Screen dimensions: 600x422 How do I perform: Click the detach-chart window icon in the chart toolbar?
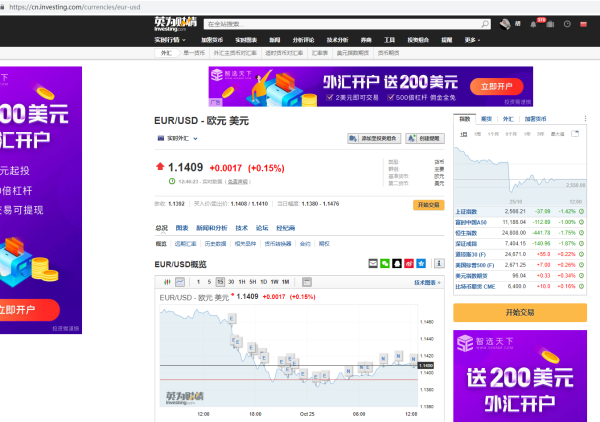(307, 282)
